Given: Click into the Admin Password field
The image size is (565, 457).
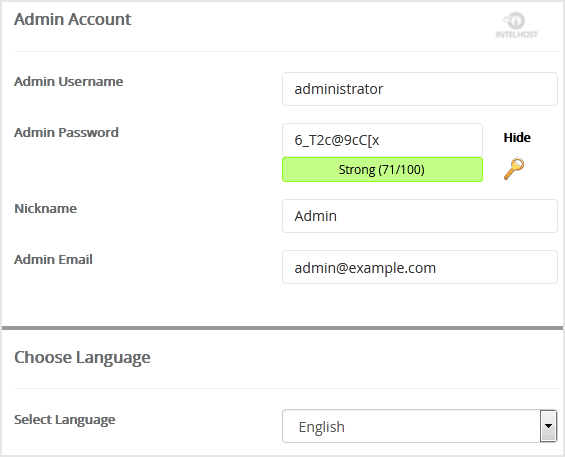Looking at the screenshot, I should click(382, 140).
